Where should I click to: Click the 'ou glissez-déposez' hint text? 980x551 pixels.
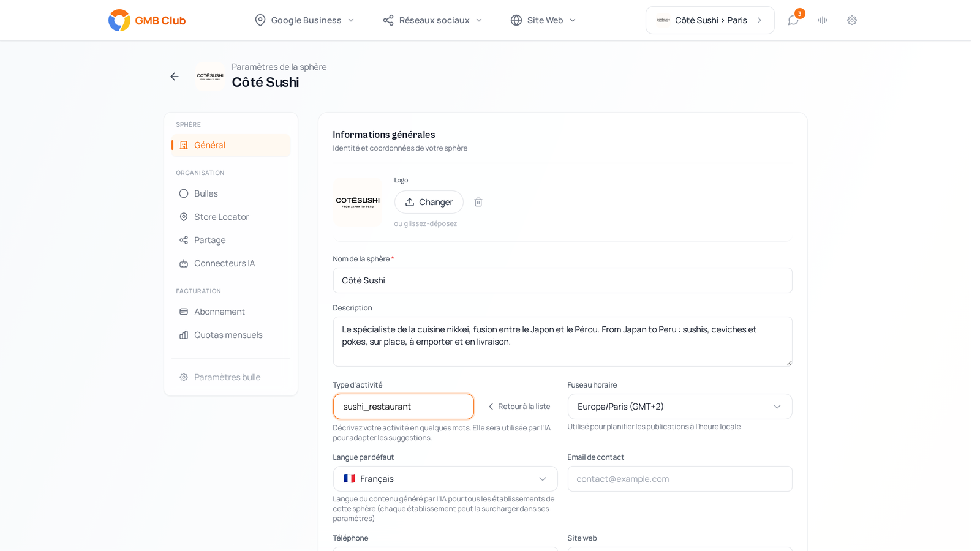pyautogui.click(x=426, y=223)
